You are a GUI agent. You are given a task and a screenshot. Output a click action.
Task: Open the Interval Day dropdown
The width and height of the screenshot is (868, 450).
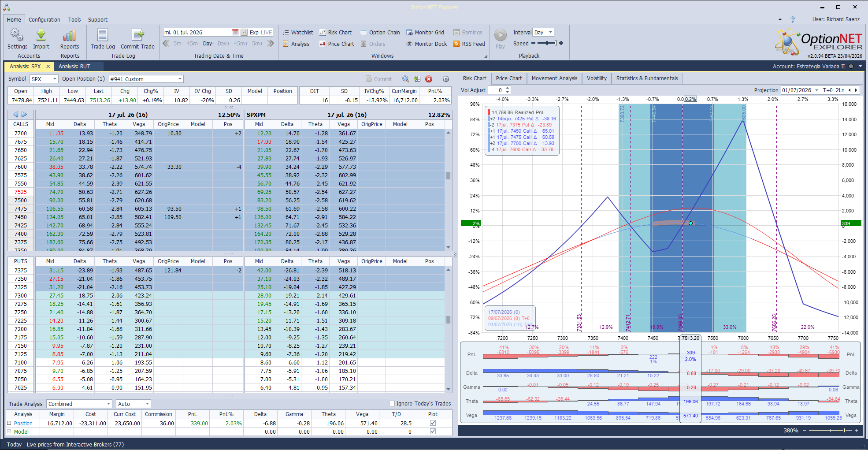click(x=550, y=32)
